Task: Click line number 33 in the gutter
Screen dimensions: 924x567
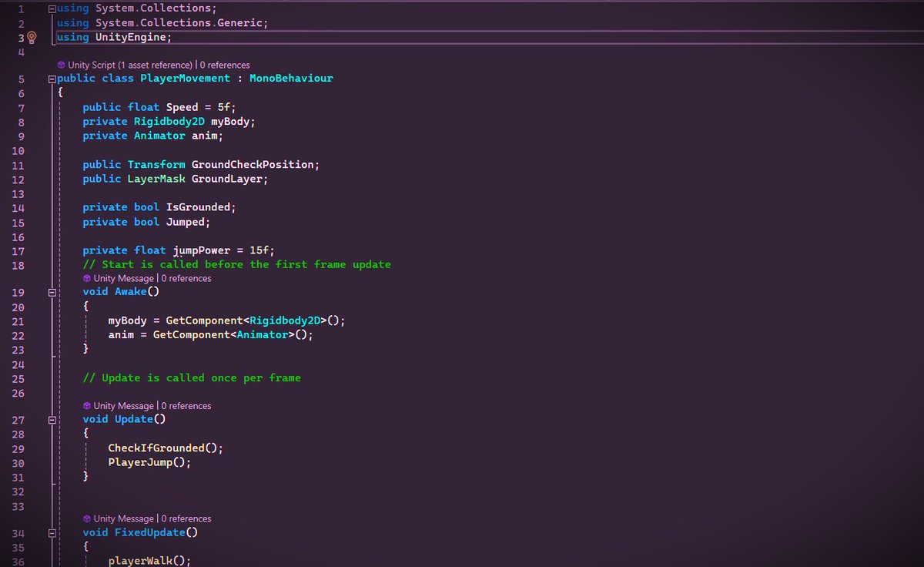Action: [x=18, y=507]
